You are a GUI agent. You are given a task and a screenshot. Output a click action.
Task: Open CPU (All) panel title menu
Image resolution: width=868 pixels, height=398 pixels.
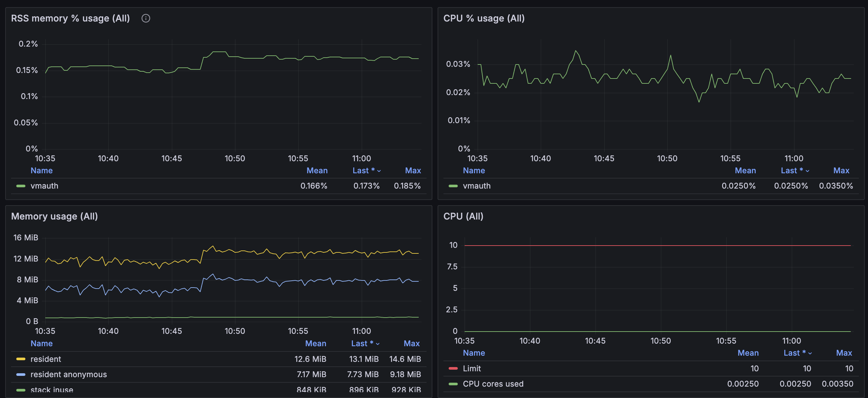pyautogui.click(x=463, y=216)
